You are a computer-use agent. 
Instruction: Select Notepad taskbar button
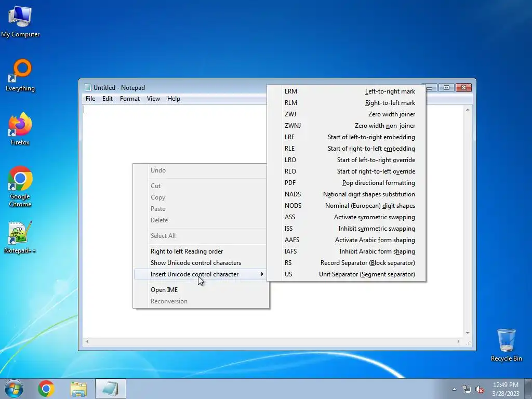click(x=111, y=389)
